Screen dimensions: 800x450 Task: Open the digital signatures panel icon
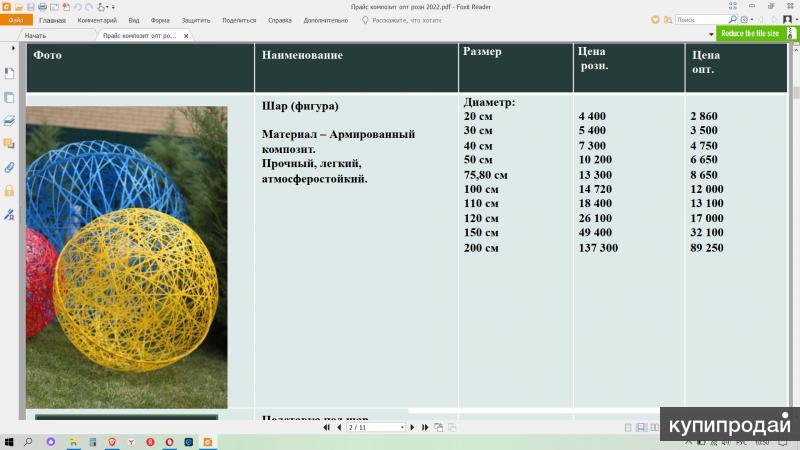pyautogui.click(x=9, y=215)
